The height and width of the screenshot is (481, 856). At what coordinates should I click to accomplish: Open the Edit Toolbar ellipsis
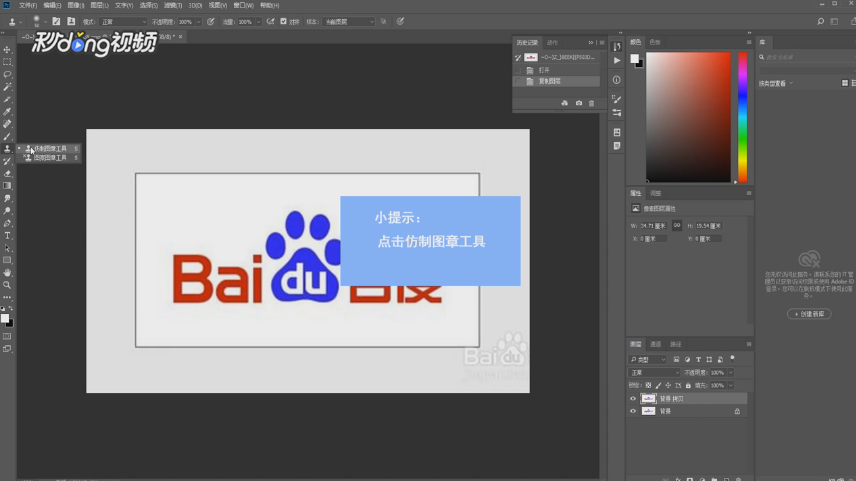pyautogui.click(x=7, y=298)
